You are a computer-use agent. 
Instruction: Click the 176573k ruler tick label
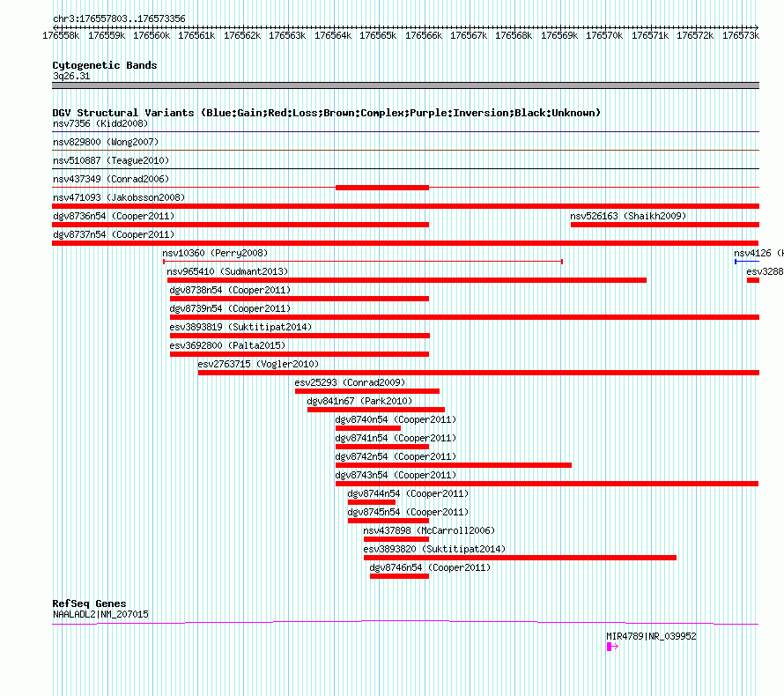(x=741, y=35)
